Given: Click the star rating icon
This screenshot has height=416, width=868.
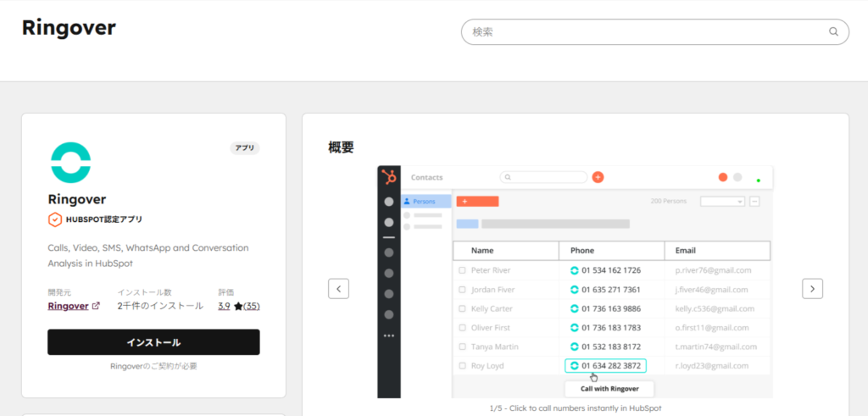Looking at the screenshot, I should [238, 306].
